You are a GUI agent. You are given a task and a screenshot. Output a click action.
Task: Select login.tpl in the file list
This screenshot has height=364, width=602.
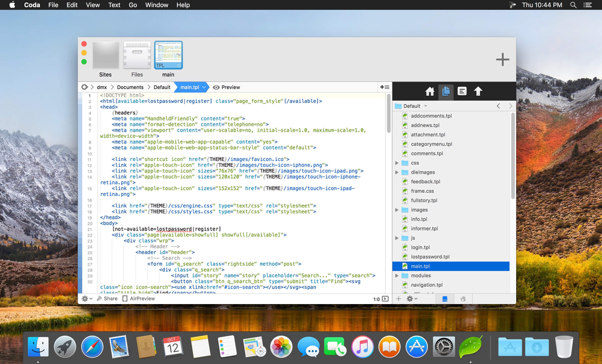click(420, 248)
